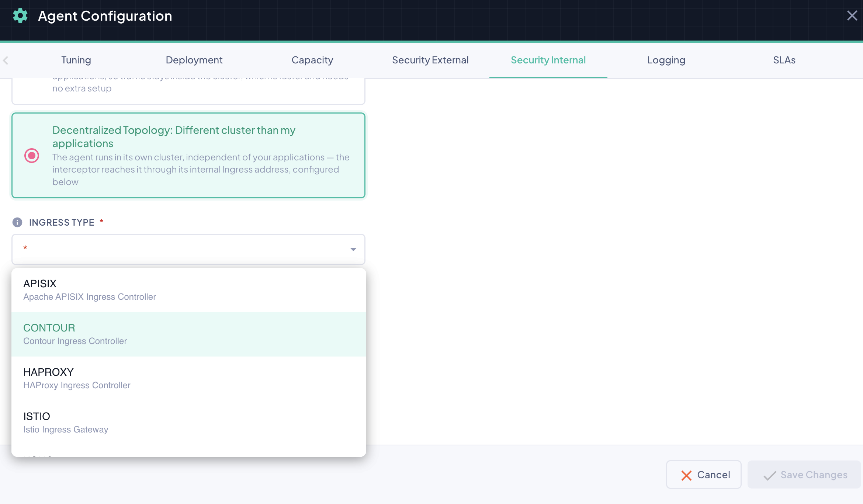Click the checkmark icon on Save Changes
Image resolution: width=863 pixels, height=504 pixels.
click(770, 475)
